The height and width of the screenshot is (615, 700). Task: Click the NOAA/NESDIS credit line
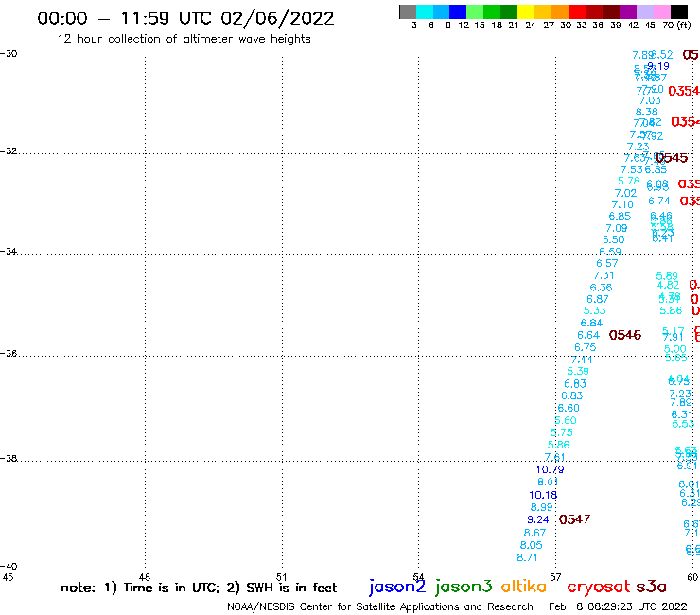[380, 606]
